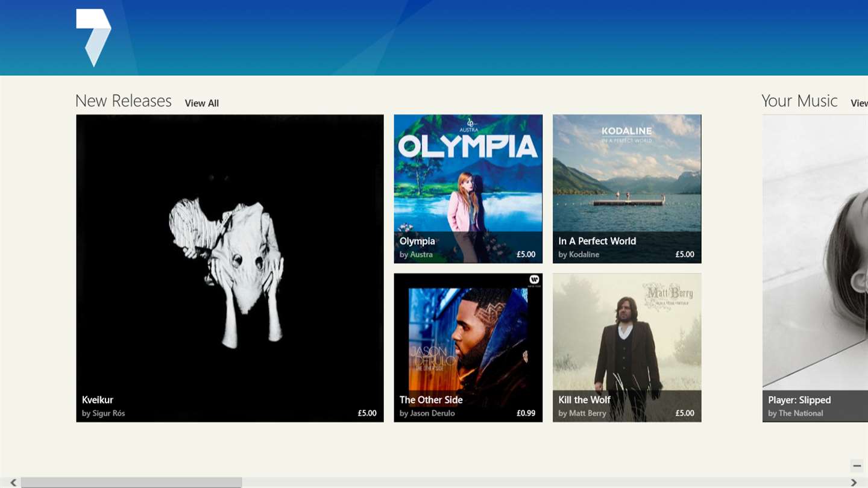The height and width of the screenshot is (488, 868).
Task: Click the horizontal scrollbar right arrow
Action: [854, 483]
